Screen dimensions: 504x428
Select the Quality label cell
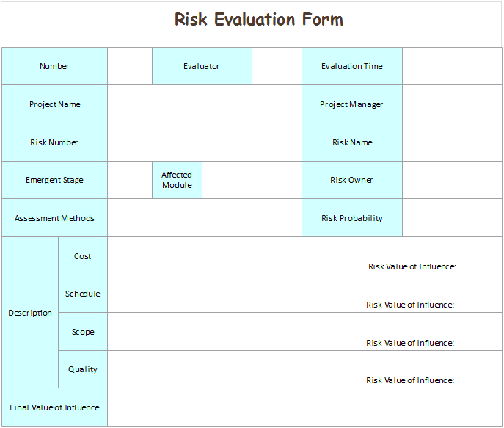[x=83, y=369]
